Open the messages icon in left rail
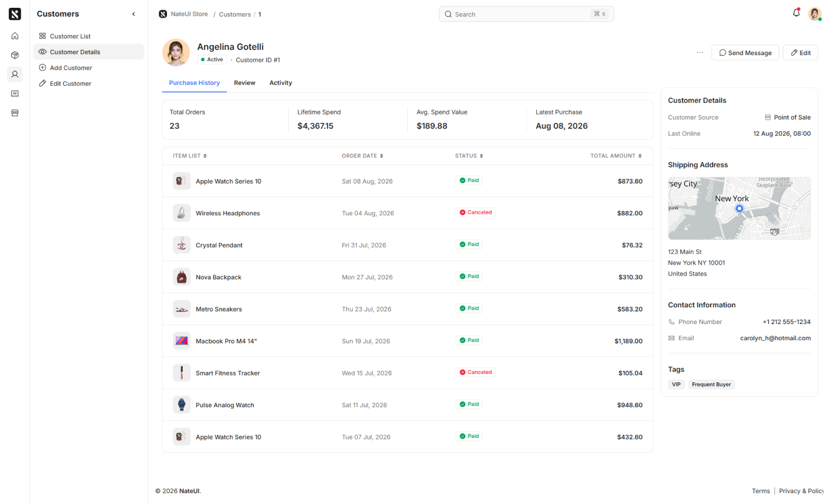The image size is (824, 504). (x=15, y=94)
